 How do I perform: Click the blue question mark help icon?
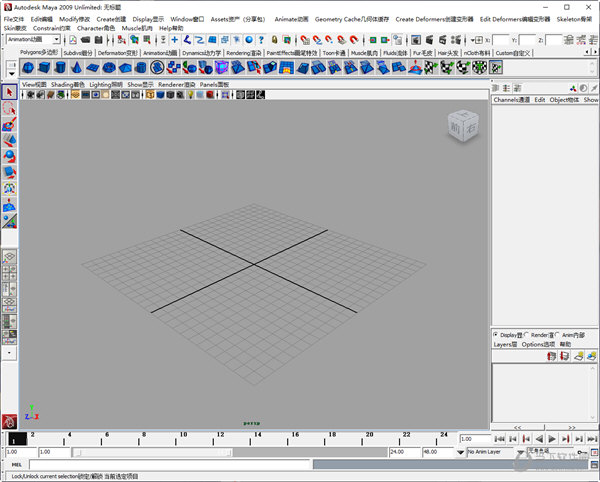[261, 39]
